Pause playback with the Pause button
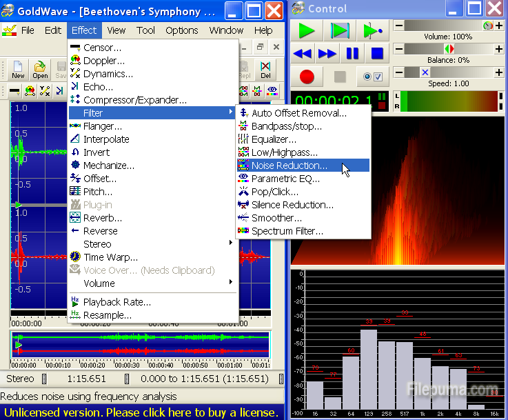The width and height of the screenshot is (508, 420). (x=352, y=53)
